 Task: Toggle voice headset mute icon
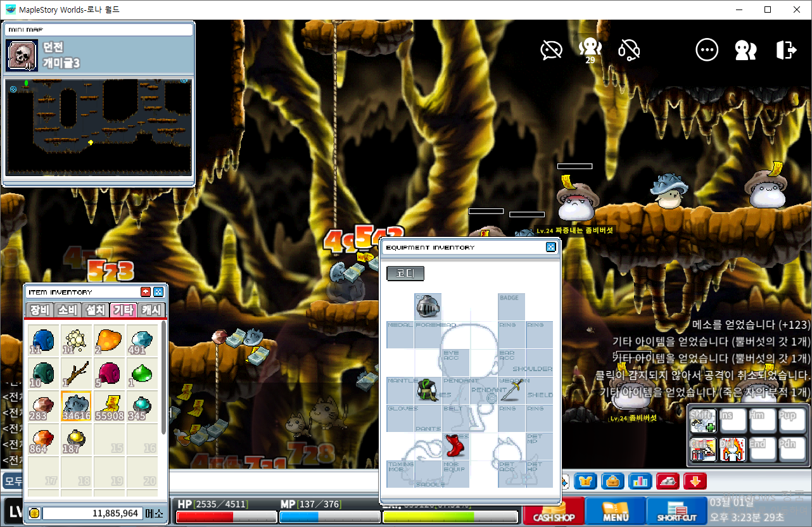click(629, 49)
